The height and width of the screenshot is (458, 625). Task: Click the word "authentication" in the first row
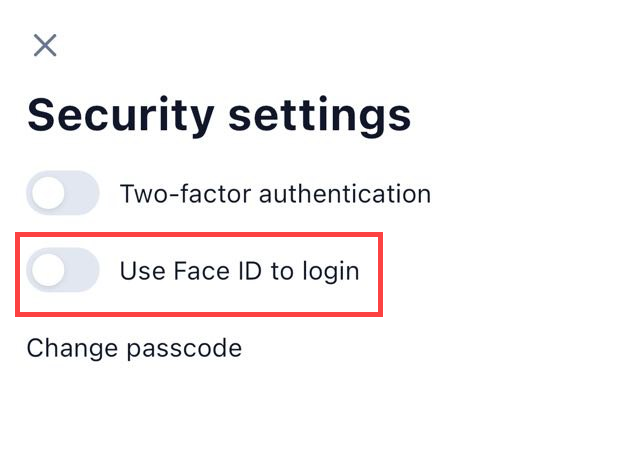click(x=345, y=193)
